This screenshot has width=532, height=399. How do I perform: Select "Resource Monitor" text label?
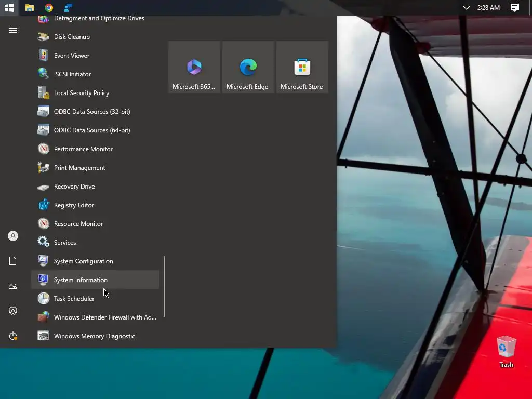coord(78,223)
